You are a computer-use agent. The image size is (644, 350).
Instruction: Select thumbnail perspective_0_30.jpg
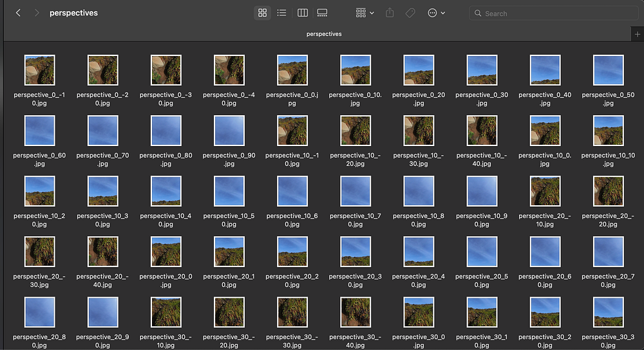click(482, 70)
